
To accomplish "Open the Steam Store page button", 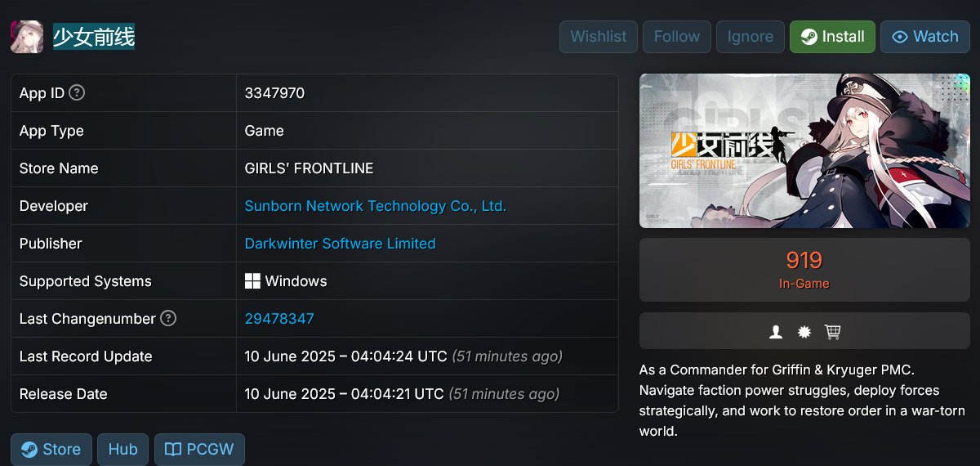I will pos(51,450).
